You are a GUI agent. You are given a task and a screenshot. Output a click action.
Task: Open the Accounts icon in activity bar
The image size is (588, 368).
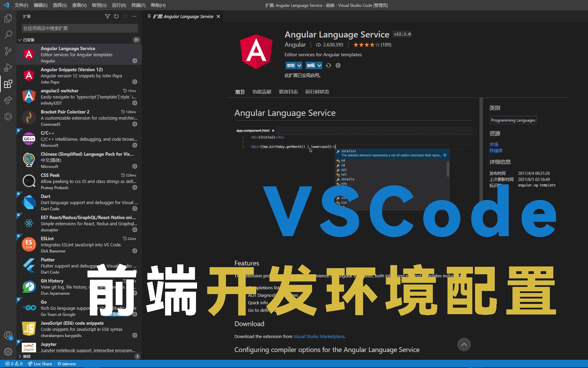(x=8, y=336)
